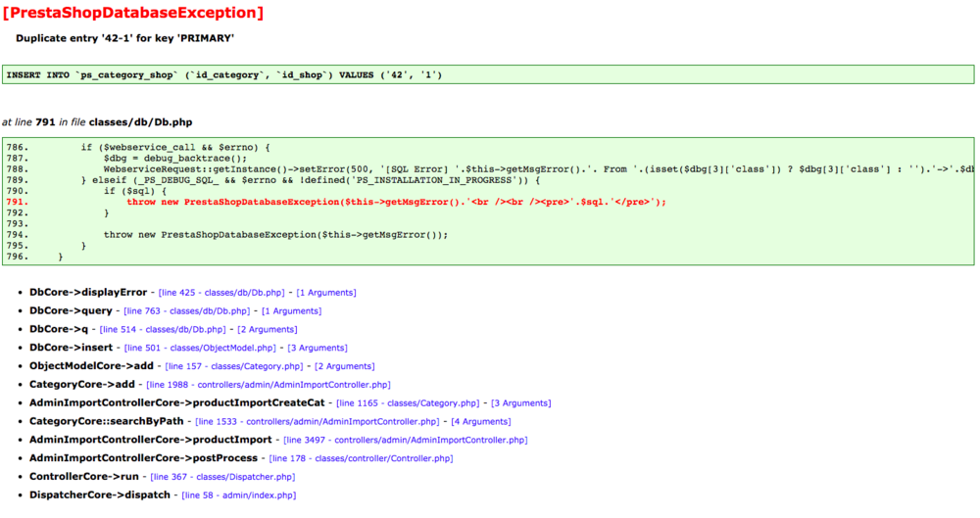The width and height of the screenshot is (980, 518).
Task: Open line 367 classes/Dispatcher.php link
Action: click(221, 477)
